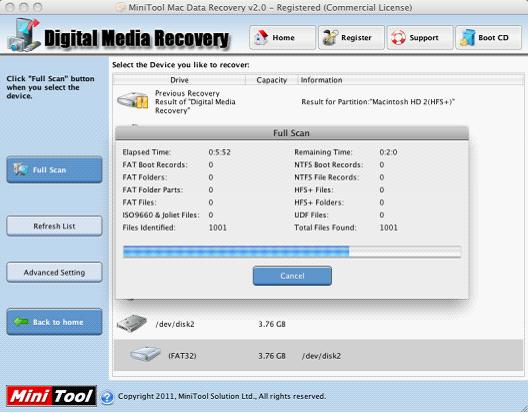Click the Digital Media Recovery logo icon
Screen dimensions: 529x413
(23, 35)
